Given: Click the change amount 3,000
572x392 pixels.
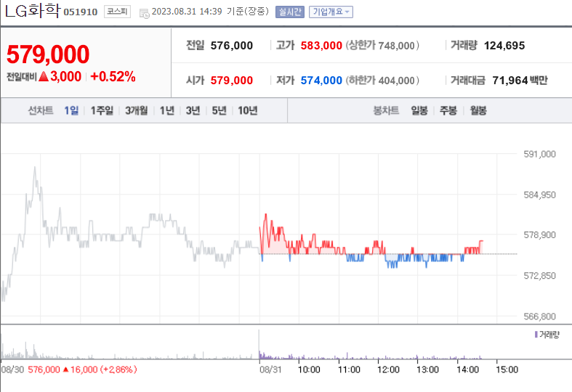Looking at the screenshot, I should 65,76.
